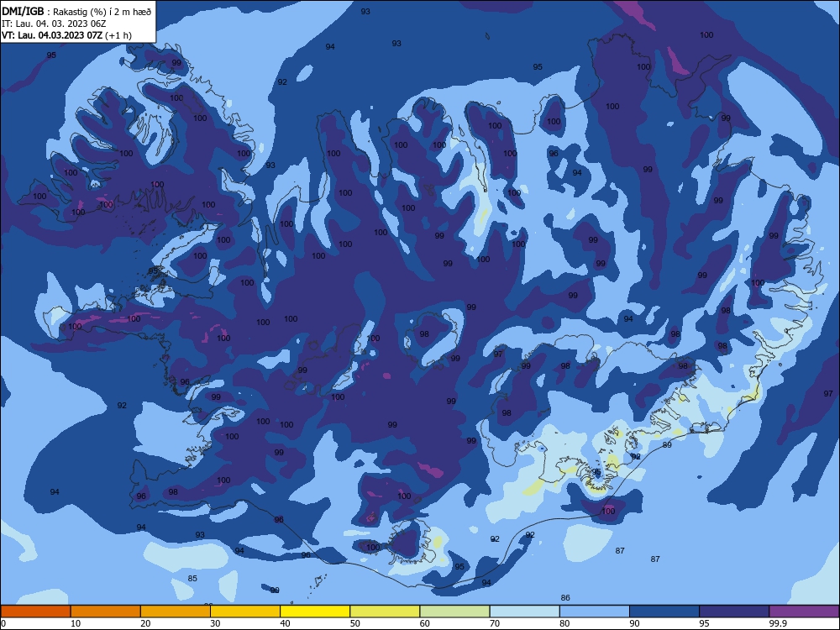Click the legend tick label '50'
Screen dimensions: 840x630
click(x=355, y=623)
